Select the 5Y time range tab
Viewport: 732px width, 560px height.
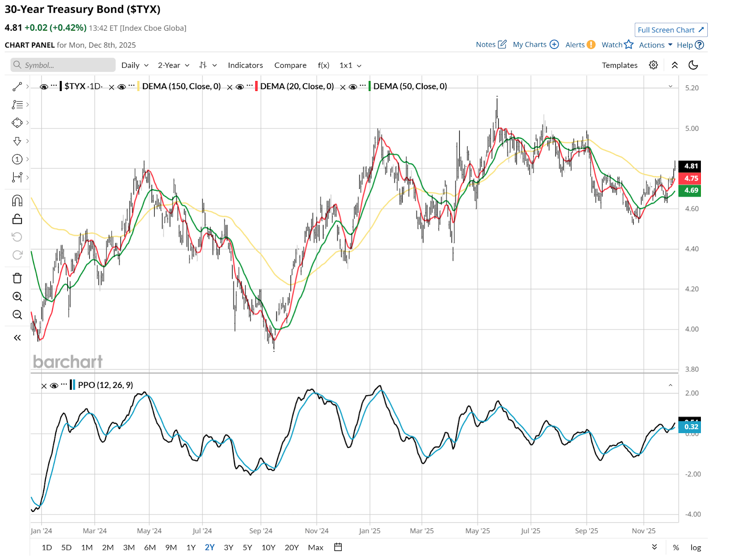247,547
